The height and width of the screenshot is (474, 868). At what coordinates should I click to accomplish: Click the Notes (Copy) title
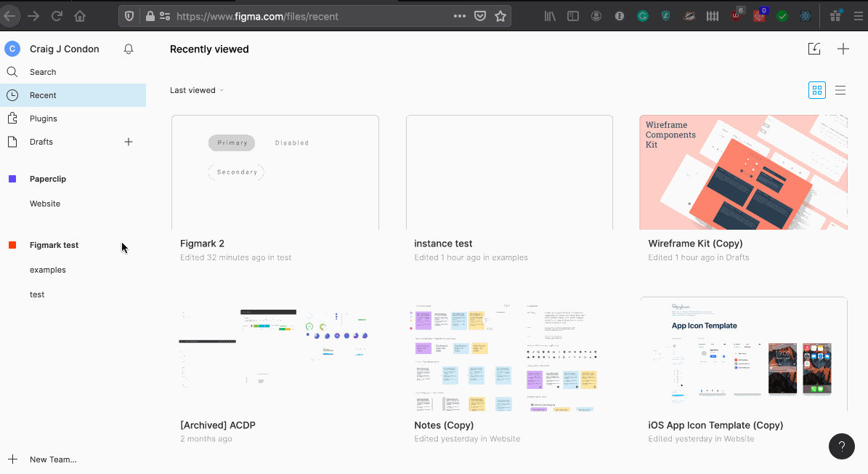tap(444, 425)
